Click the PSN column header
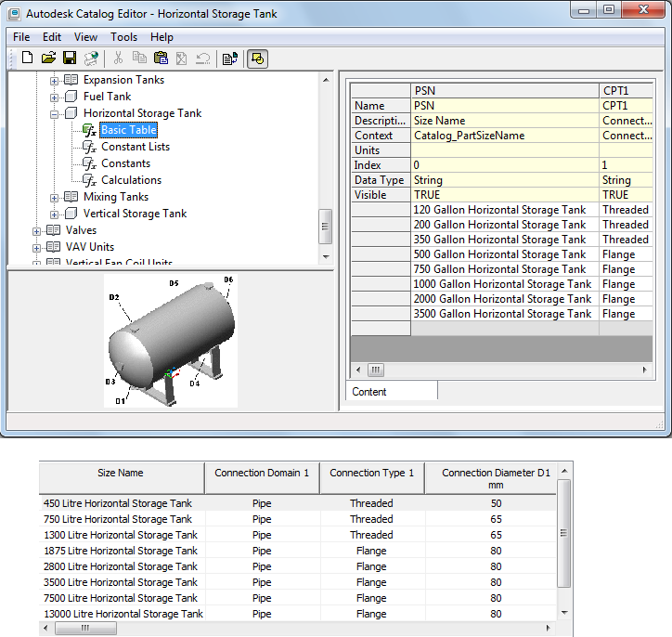 pos(504,90)
